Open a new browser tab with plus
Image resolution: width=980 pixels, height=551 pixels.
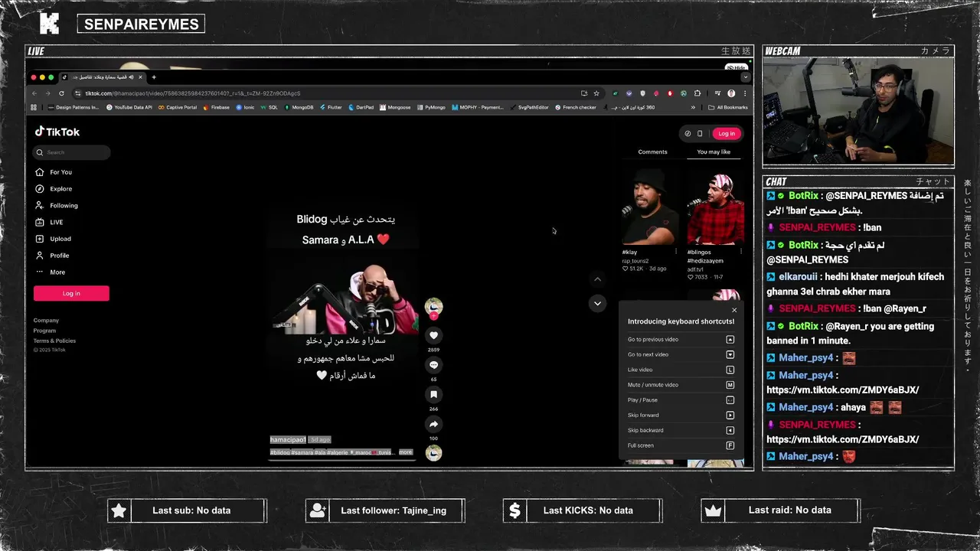(x=153, y=77)
